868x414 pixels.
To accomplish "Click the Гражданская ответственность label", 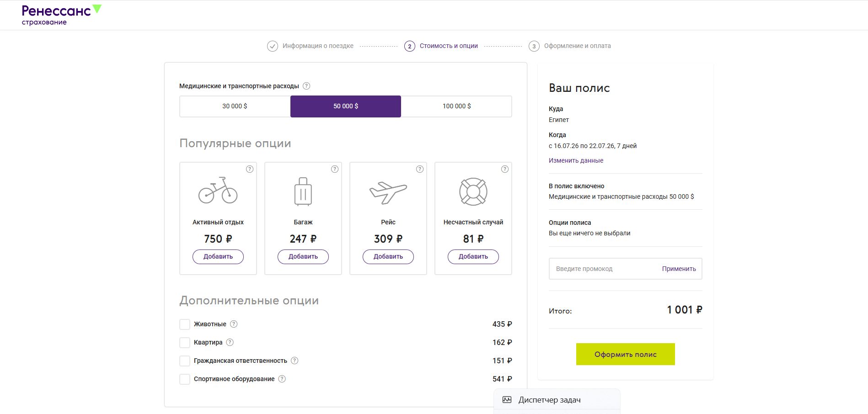I will coord(241,361).
